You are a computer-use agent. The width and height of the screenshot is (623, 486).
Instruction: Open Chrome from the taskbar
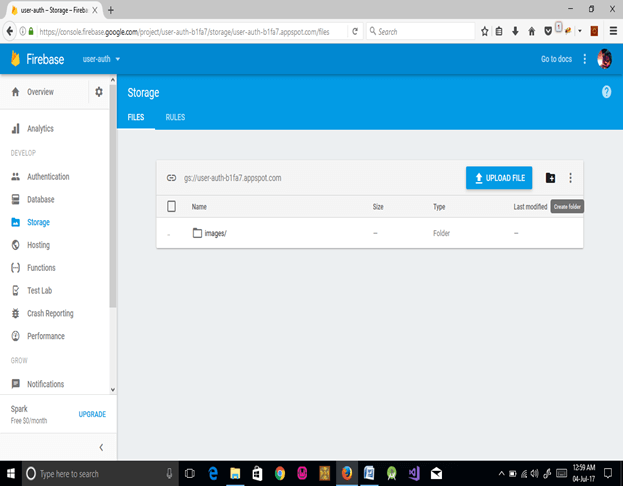click(x=280, y=474)
